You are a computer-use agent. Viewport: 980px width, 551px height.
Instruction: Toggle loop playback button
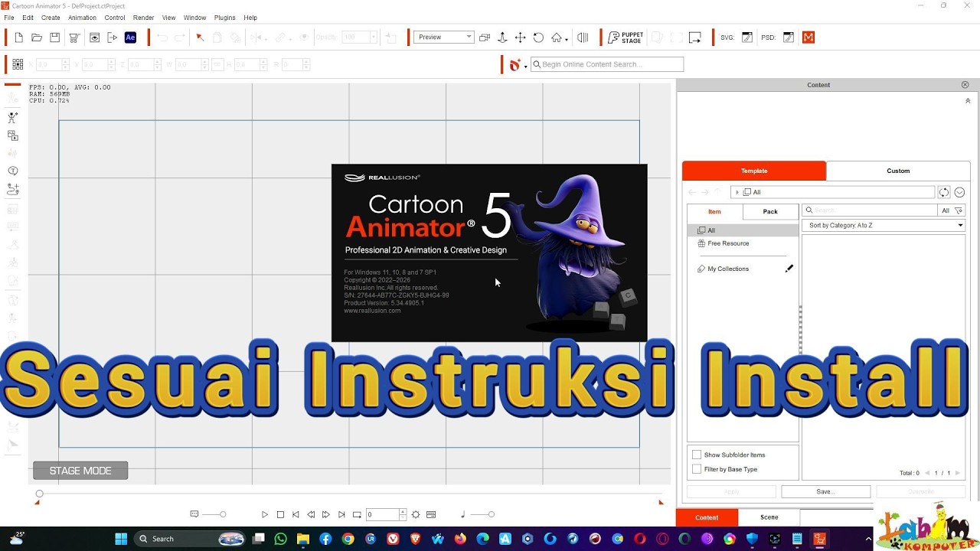coord(357,515)
